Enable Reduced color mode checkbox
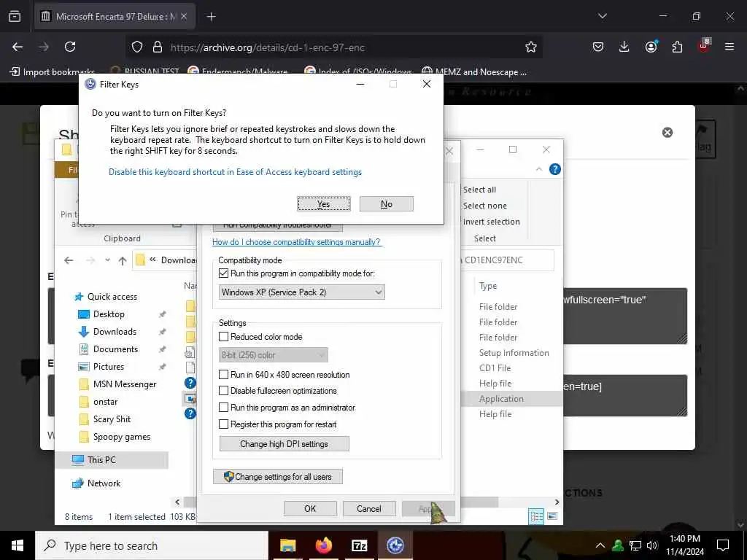The height and width of the screenshot is (560, 747). pyautogui.click(x=223, y=337)
